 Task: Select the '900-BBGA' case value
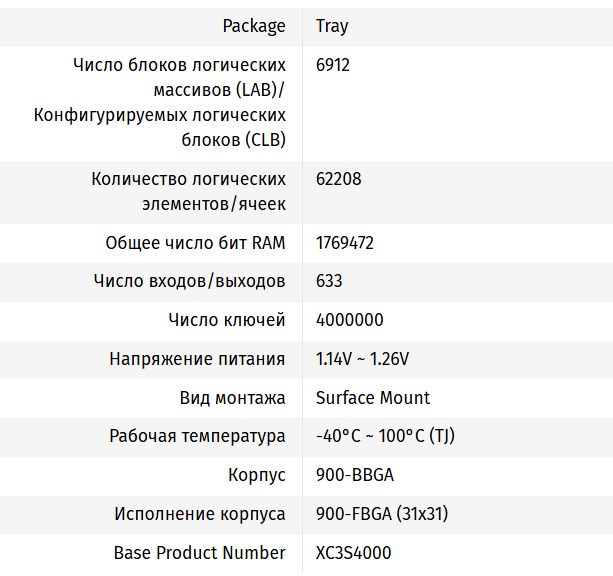coord(355,475)
